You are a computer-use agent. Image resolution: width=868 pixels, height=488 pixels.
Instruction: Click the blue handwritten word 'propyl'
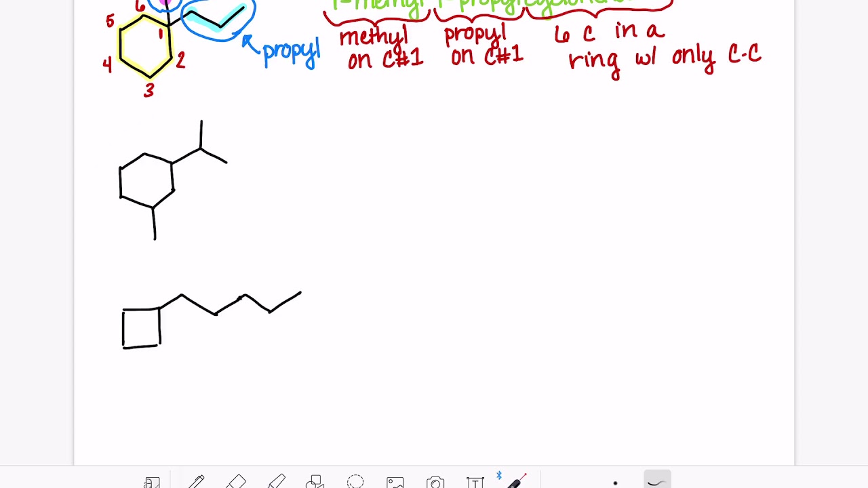pyautogui.click(x=291, y=52)
